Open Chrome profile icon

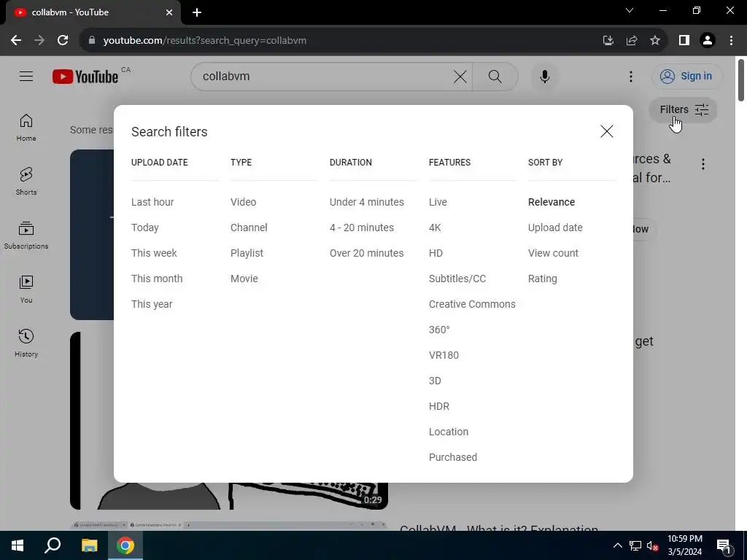[x=708, y=41]
